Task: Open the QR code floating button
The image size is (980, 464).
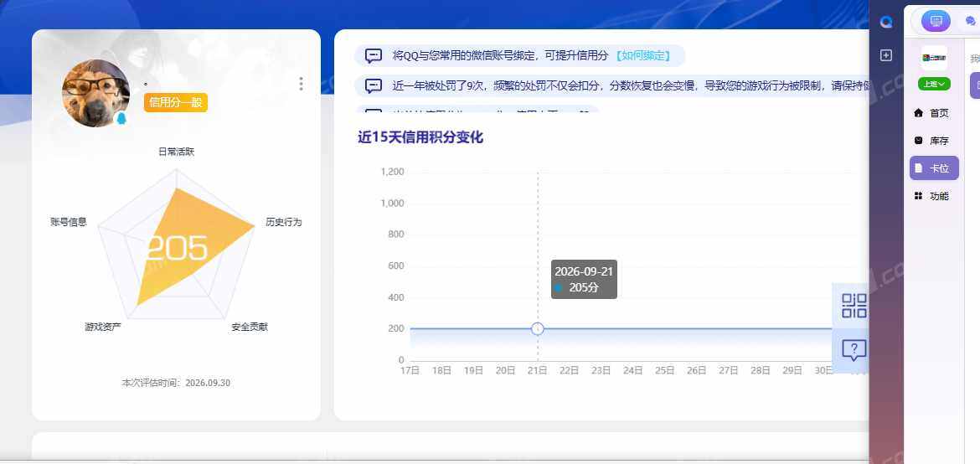Action: (x=854, y=305)
